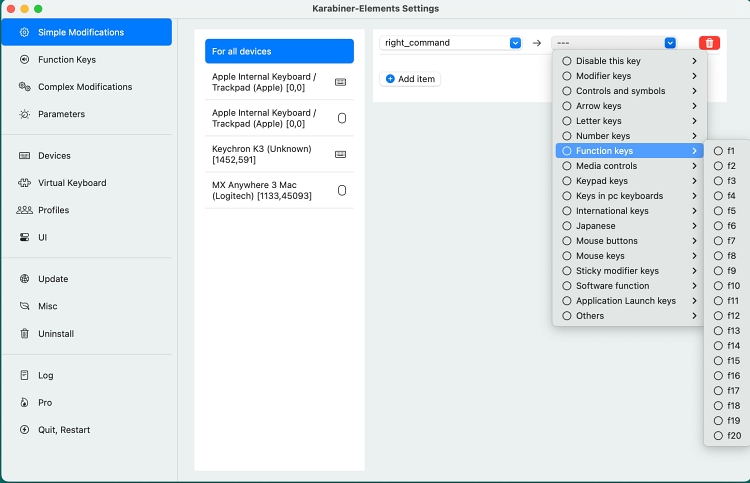Click the UI sidebar icon
The image size is (750, 483).
pos(24,237)
